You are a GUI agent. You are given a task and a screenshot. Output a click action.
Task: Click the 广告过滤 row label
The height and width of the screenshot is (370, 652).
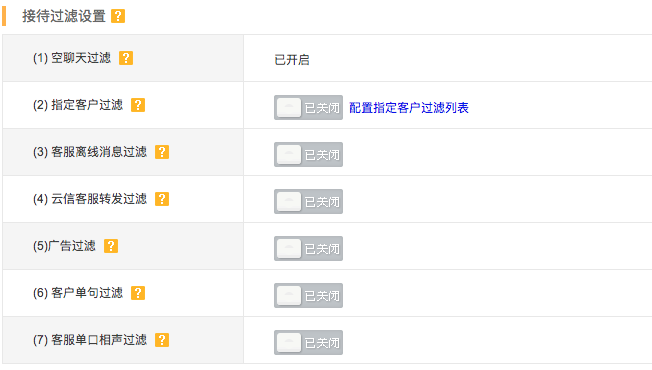coord(64,246)
